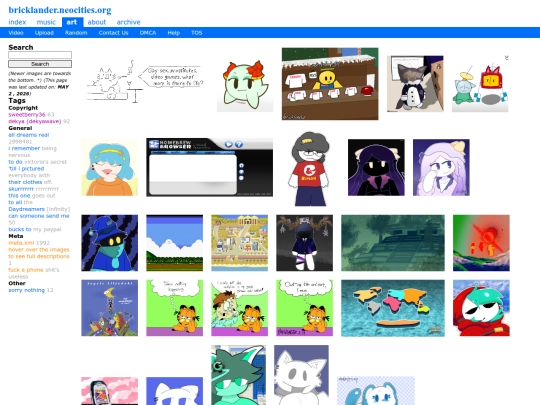Open the 'can someone send me' tag
The image size is (540, 405).
pos(39,216)
